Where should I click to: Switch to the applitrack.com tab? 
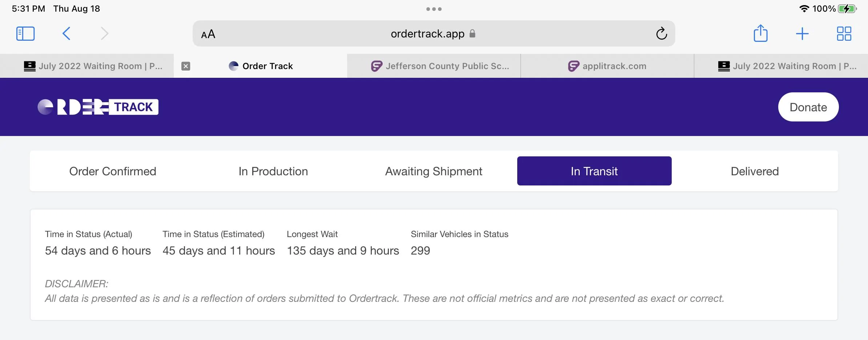point(607,66)
